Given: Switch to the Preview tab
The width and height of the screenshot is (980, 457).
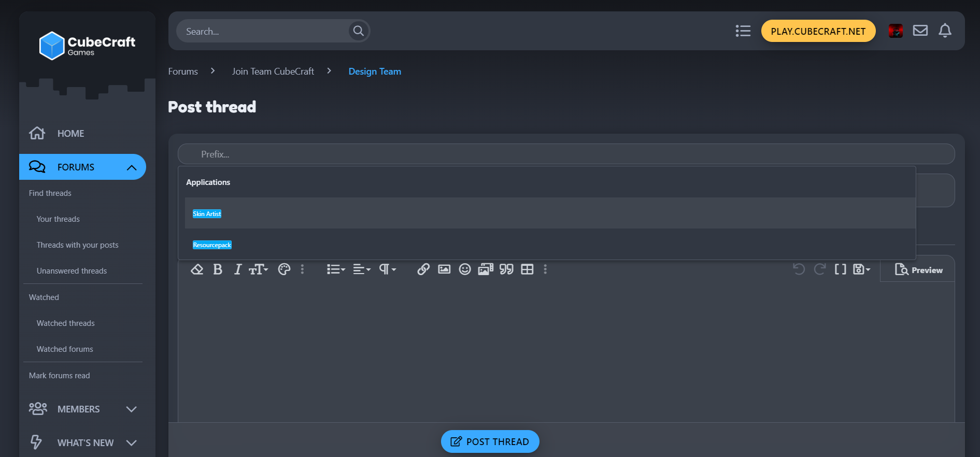Looking at the screenshot, I should pyautogui.click(x=918, y=269).
